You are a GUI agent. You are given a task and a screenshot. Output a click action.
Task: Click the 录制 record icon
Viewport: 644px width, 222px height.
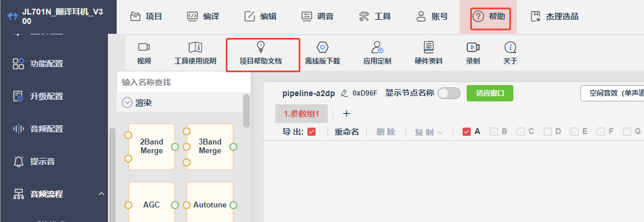coord(473,47)
